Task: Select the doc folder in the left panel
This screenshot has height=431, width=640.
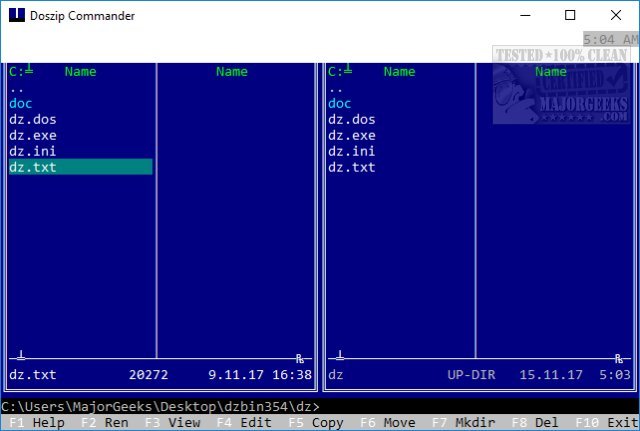Action: pyautogui.click(x=20, y=104)
